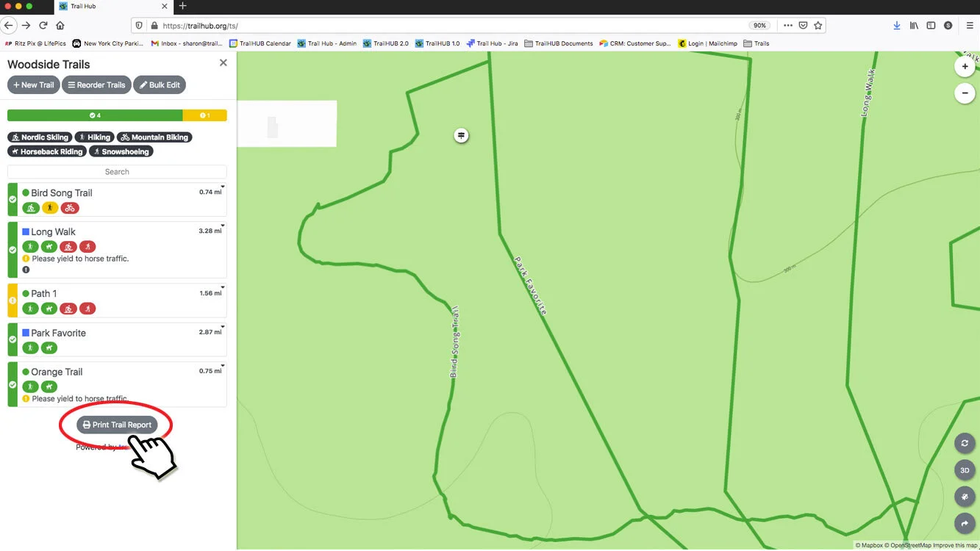Go to the browser home page
Viewport: 980px width, 551px height.
coord(60,26)
